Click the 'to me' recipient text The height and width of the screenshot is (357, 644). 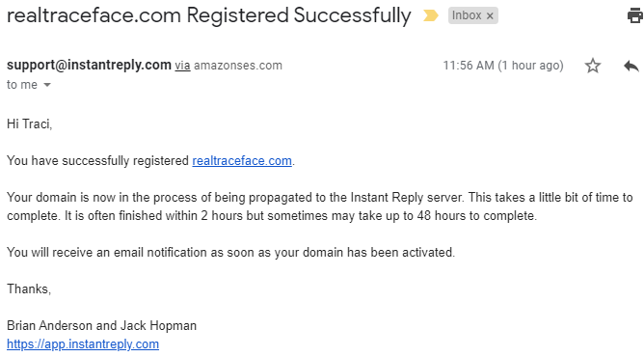tap(22, 85)
